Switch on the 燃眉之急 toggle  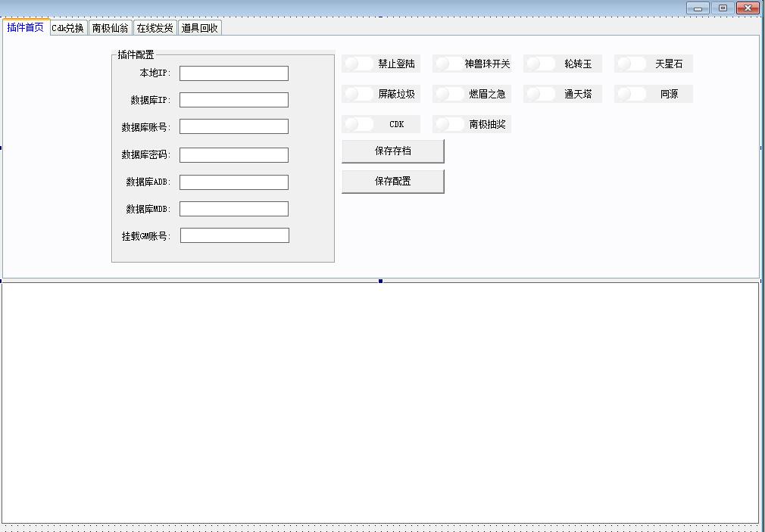pos(450,94)
